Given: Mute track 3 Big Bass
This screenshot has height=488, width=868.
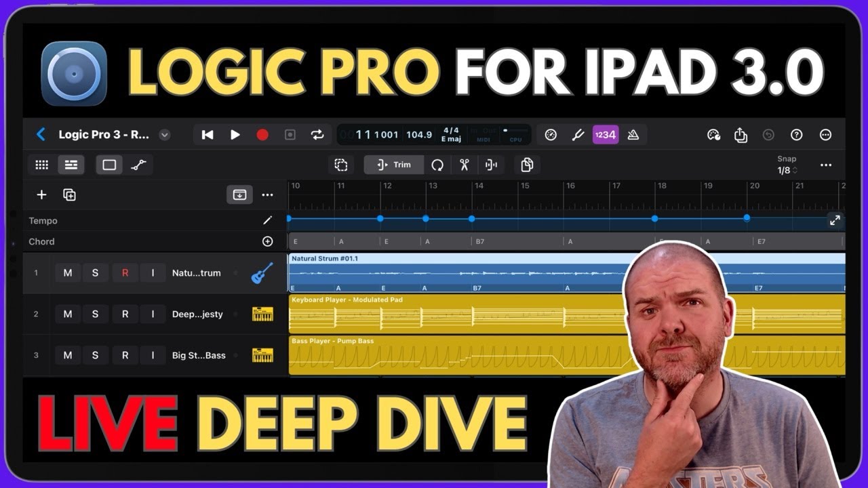Looking at the screenshot, I should tap(68, 355).
